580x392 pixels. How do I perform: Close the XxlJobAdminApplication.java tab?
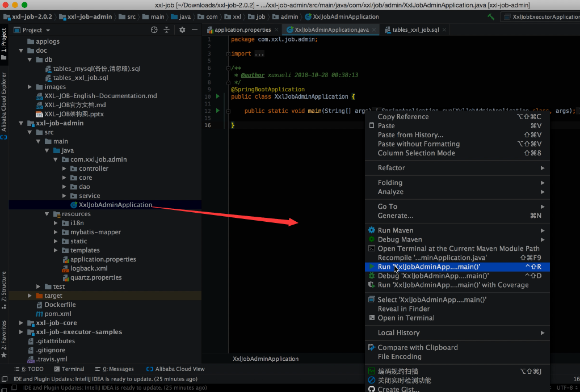374,30
